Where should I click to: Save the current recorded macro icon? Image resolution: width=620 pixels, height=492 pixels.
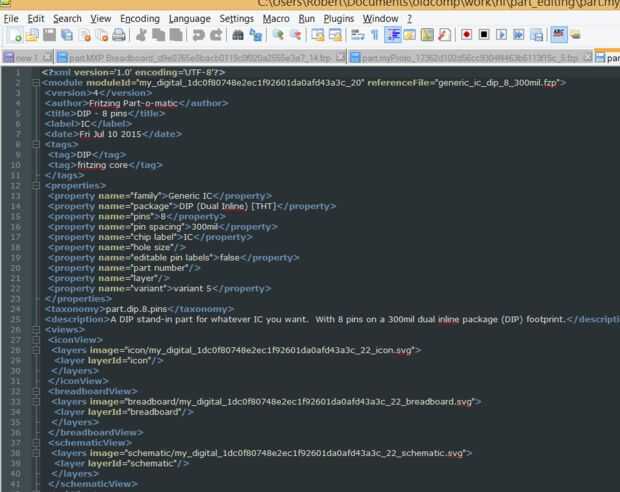point(537,35)
